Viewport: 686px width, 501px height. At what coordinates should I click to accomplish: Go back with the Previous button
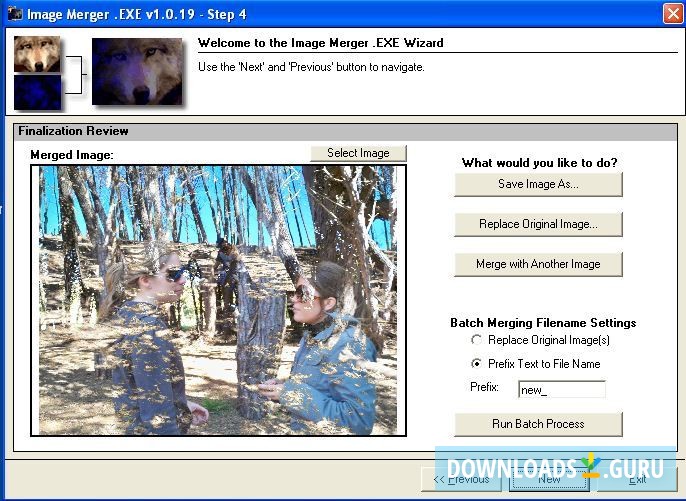tap(461, 480)
